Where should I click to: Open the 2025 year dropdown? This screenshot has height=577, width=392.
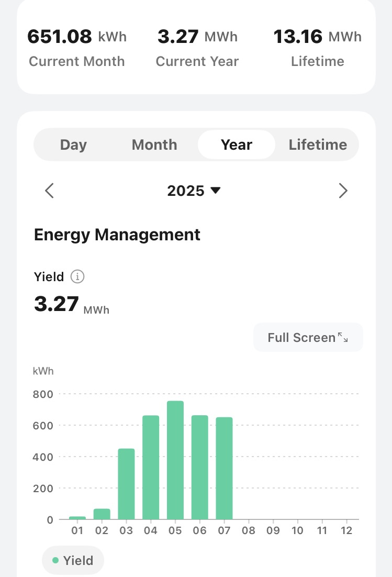194,191
